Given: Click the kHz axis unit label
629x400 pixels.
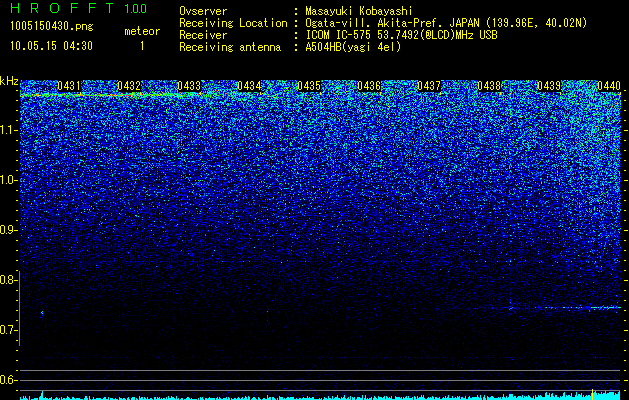Looking at the screenshot, I should pos(9,81).
